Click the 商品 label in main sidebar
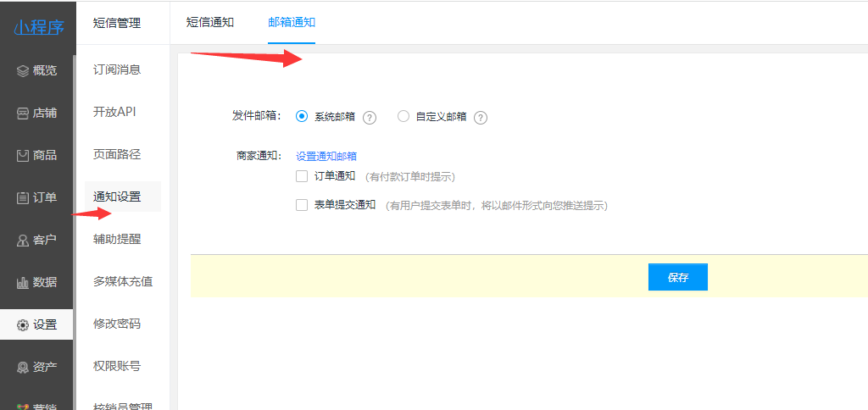 coord(44,156)
